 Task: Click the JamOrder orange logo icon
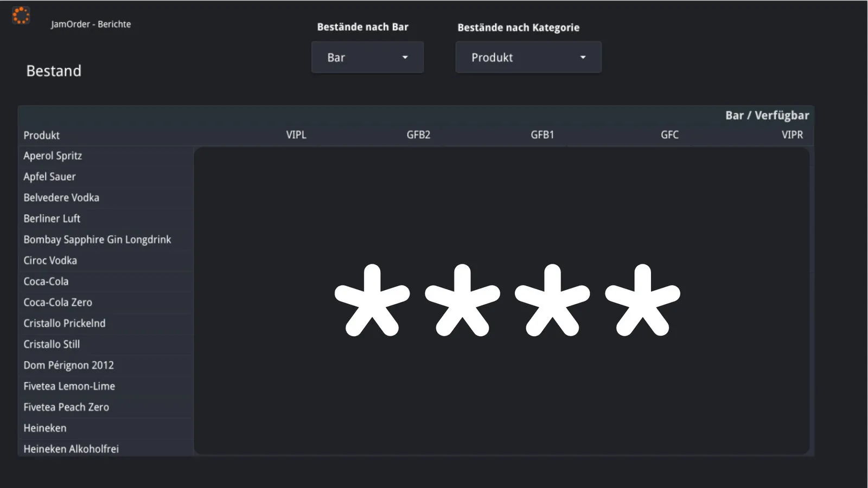(21, 16)
